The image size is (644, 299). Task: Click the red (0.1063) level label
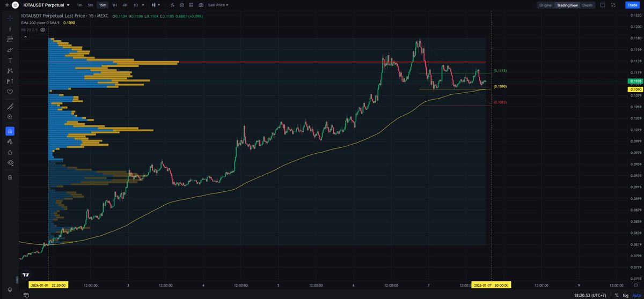(500, 102)
